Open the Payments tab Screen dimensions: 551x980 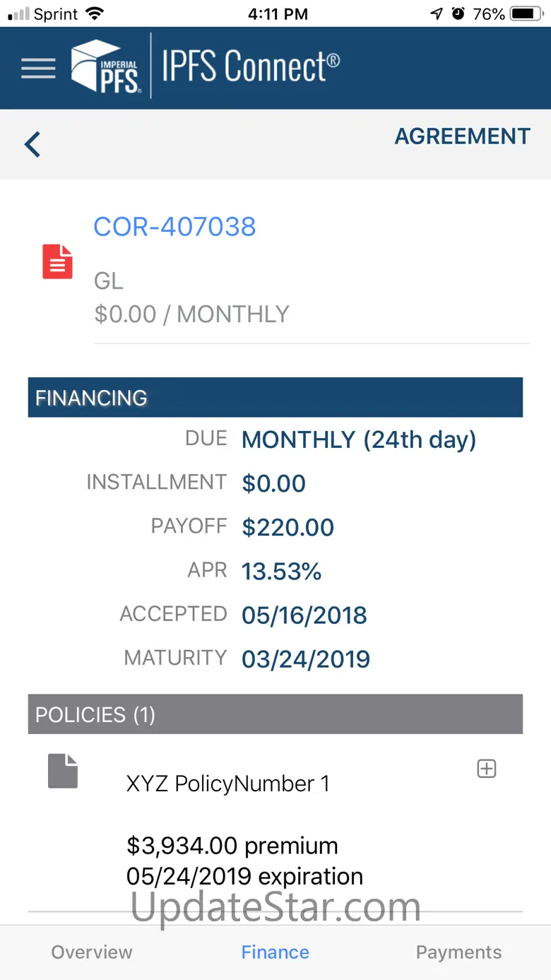tap(459, 952)
